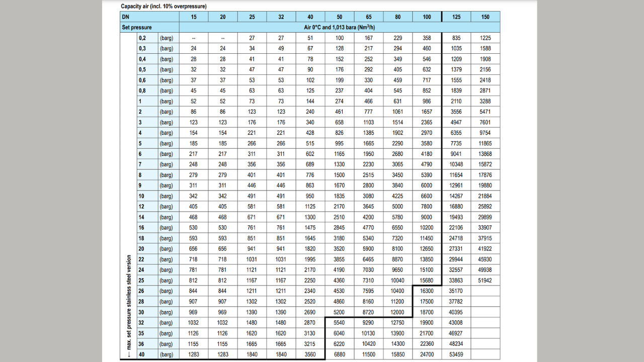
Task: Click the "Capacity air (incl. 10% overpressure)" title
Action: (x=164, y=6)
